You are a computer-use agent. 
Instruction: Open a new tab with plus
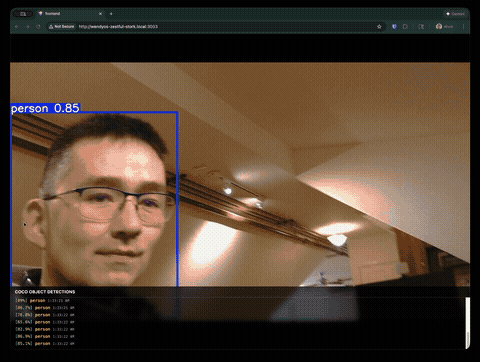(x=111, y=14)
